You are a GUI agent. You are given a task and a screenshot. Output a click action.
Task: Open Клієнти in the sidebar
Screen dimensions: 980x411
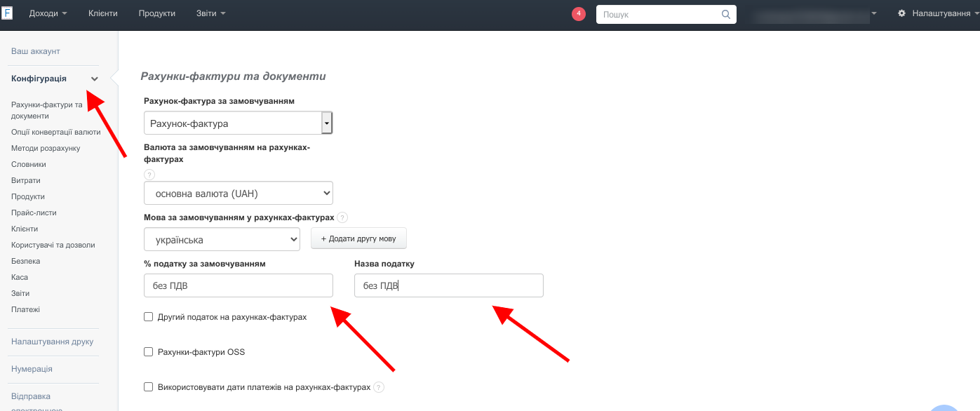click(x=25, y=229)
